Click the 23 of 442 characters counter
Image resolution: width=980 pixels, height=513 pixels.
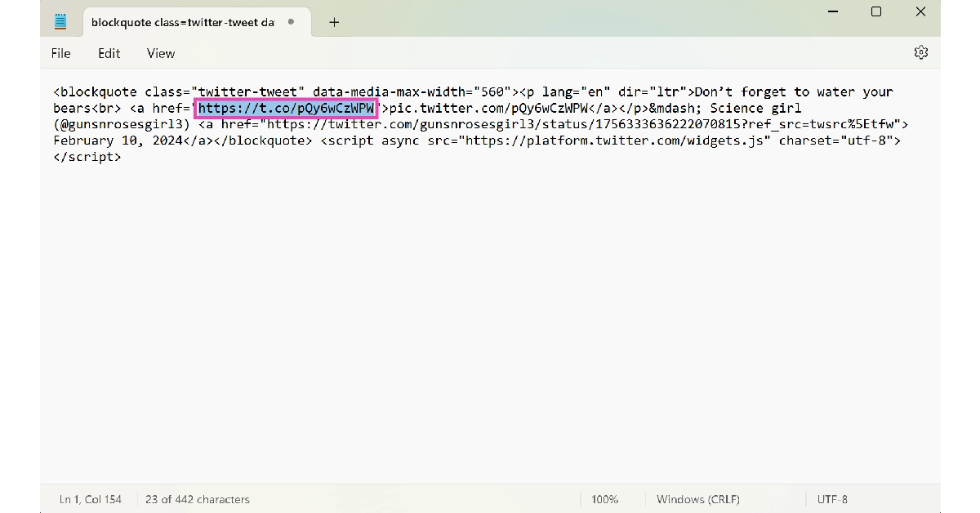(198, 499)
